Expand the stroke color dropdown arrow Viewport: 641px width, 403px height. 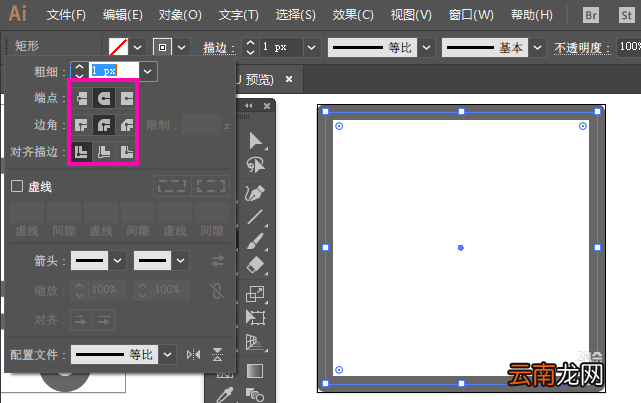(x=182, y=47)
